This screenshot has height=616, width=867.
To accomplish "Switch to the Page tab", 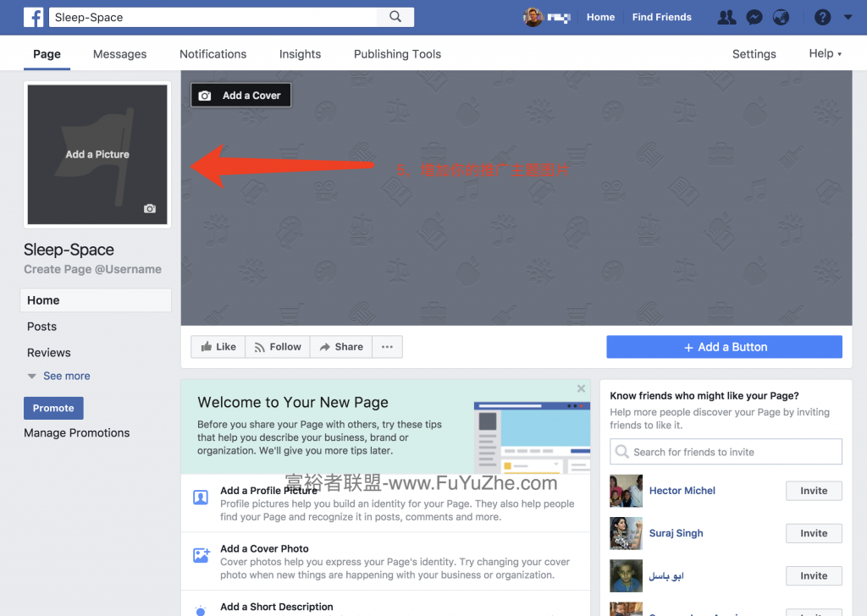I will 47,54.
